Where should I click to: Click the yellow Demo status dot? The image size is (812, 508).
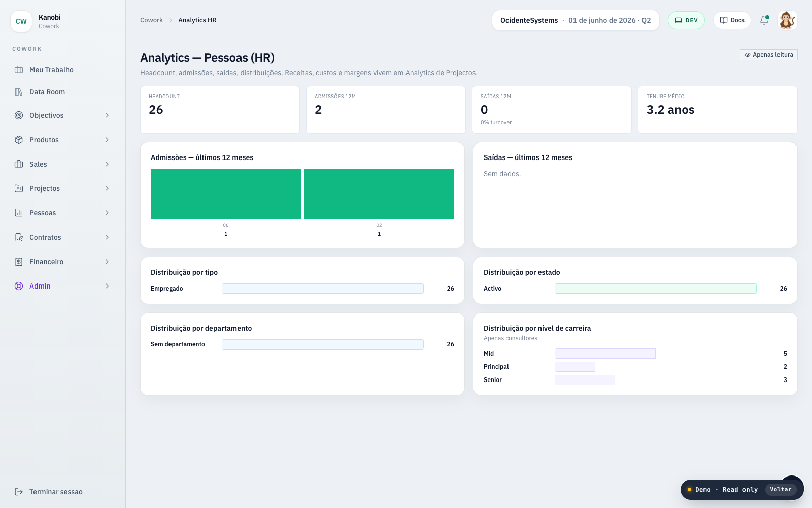pos(689,490)
